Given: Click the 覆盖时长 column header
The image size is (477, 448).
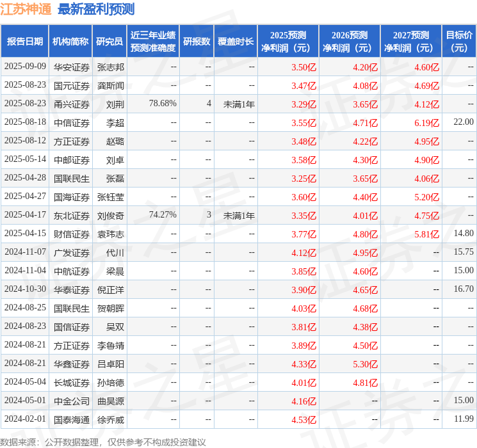Looking at the screenshot, I should coord(236,42).
